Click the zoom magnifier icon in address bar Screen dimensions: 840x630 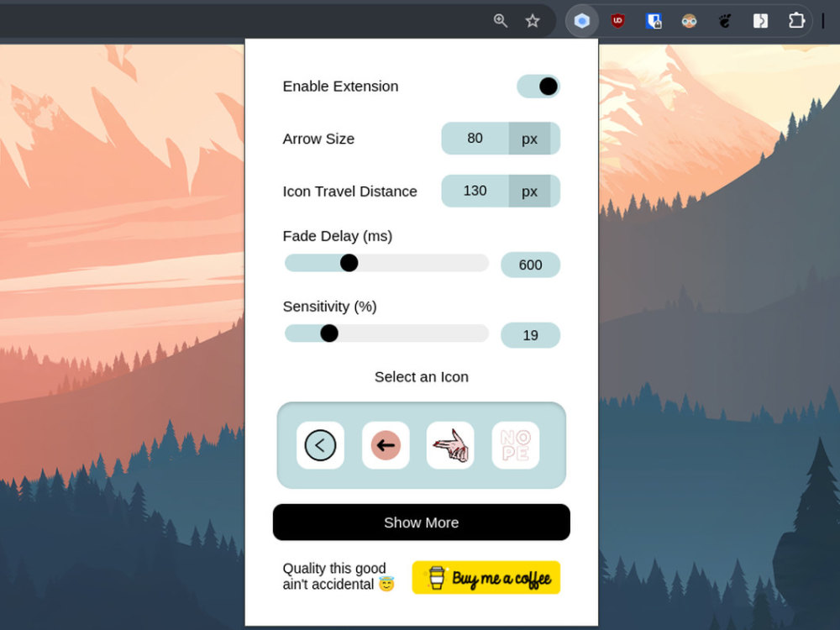[x=501, y=21]
